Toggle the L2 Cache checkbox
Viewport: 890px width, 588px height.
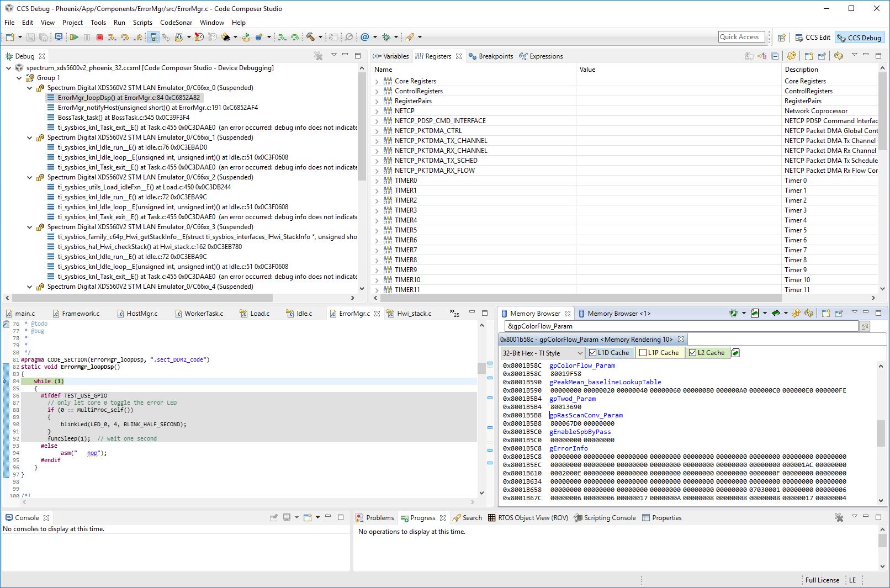tap(692, 353)
